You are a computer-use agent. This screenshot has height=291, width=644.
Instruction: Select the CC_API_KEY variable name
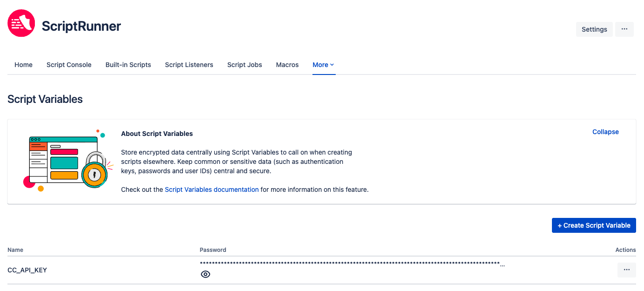pyautogui.click(x=27, y=270)
